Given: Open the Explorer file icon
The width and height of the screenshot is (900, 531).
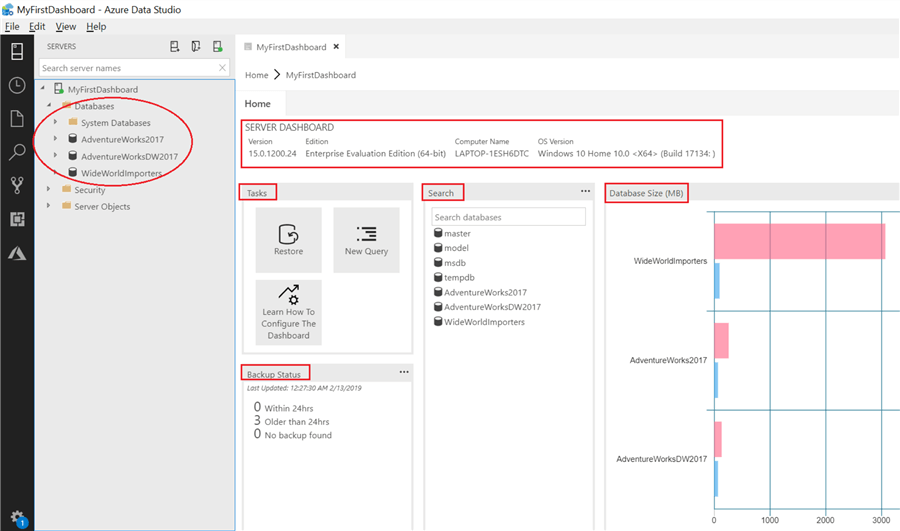Looking at the screenshot, I should coord(17,119).
